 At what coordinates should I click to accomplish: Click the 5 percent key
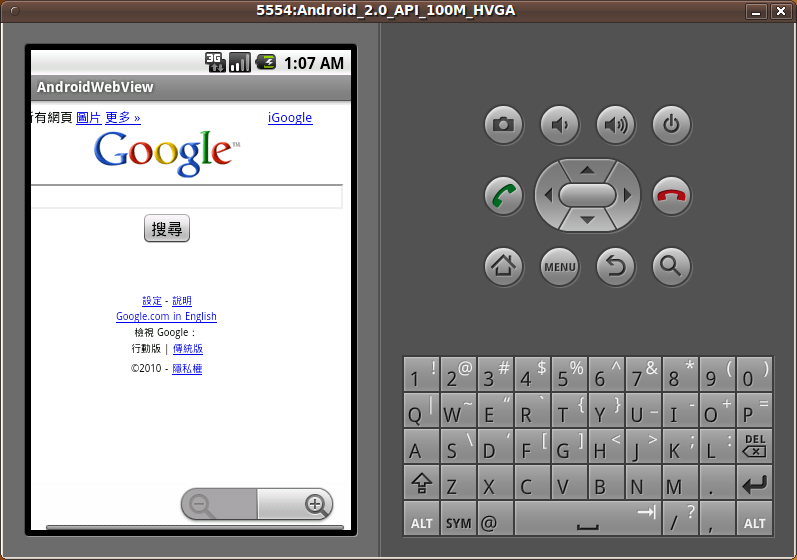coord(569,374)
